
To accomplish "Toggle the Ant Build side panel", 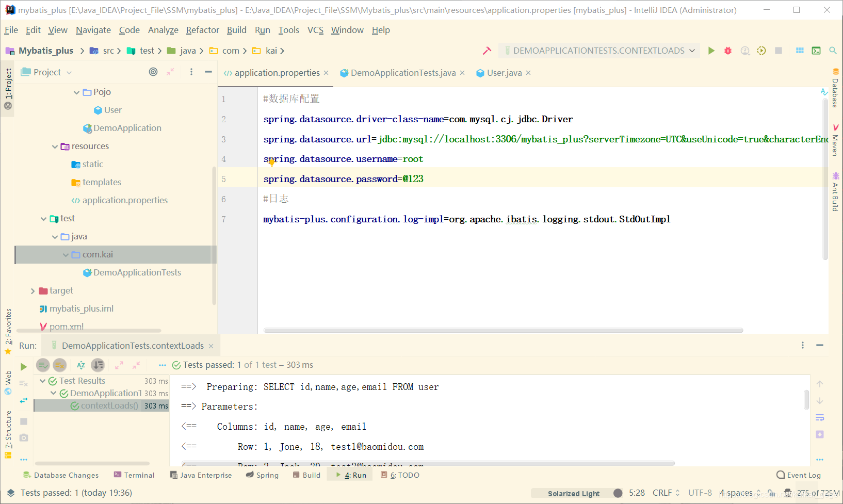I will pyautogui.click(x=835, y=191).
